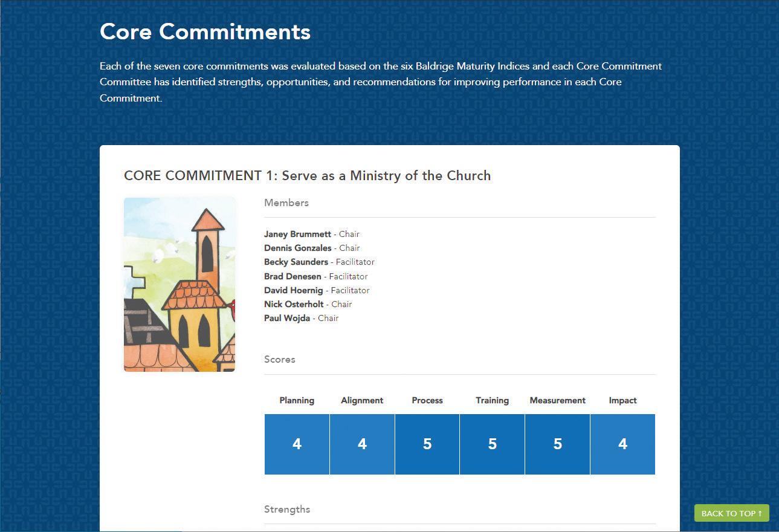Click the Members section heading
The height and width of the screenshot is (532, 779).
pyautogui.click(x=286, y=203)
